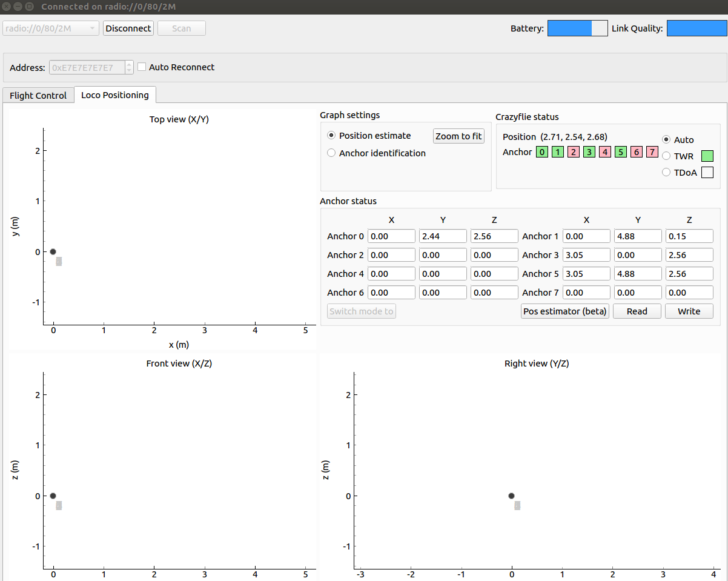This screenshot has height=581, width=728.
Task: Click Write to save anchor positions
Action: pyautogui.click(x=689, y=311)
